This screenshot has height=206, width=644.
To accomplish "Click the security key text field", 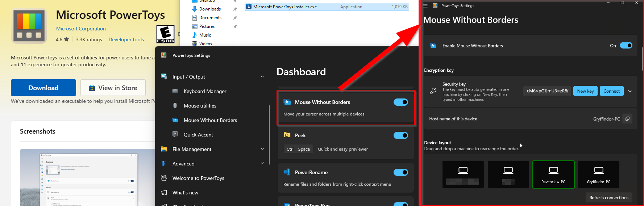I will click(x=547, y=91).
